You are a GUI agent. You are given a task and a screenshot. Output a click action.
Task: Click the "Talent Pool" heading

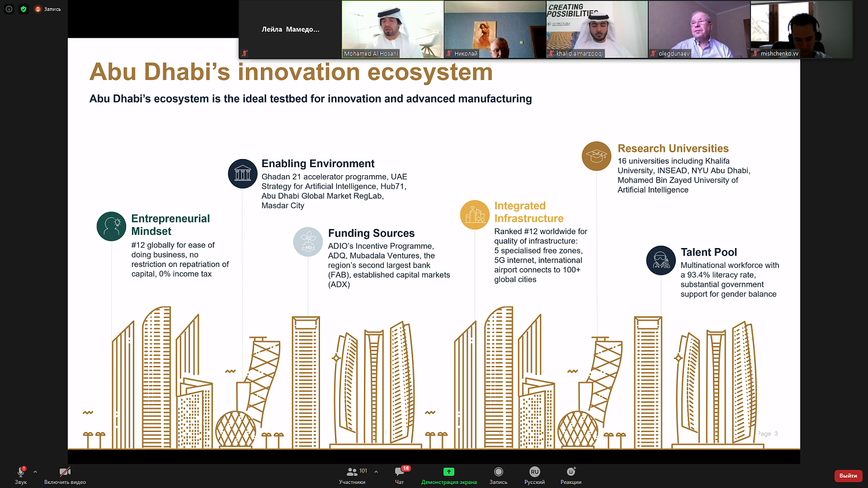click(709, 252)
